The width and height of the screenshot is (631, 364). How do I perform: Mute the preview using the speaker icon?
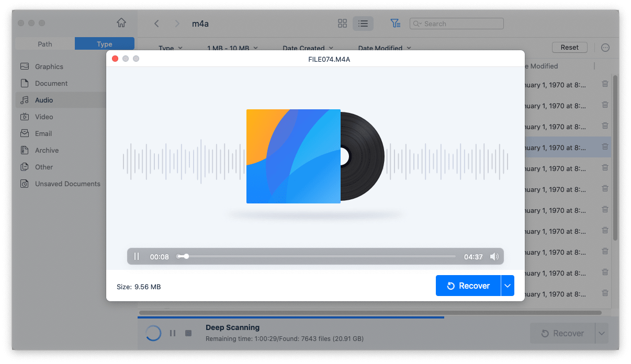pos(494,257)
